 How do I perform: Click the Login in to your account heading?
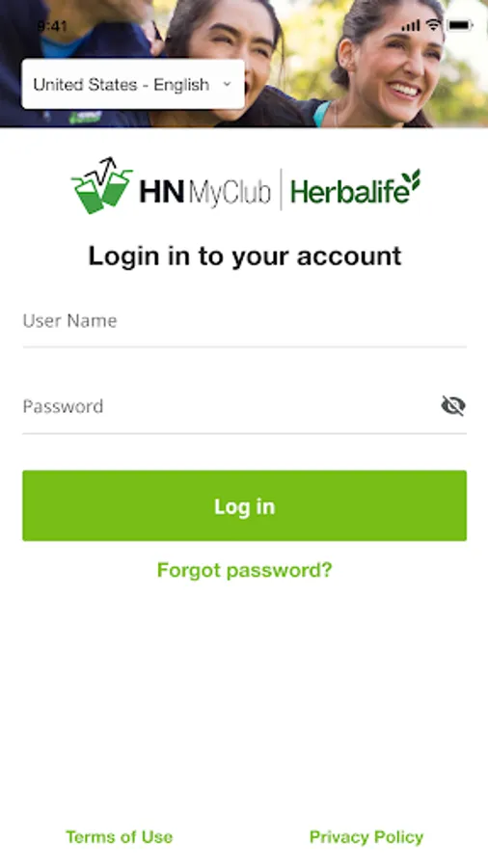click(x=245, y=257)
